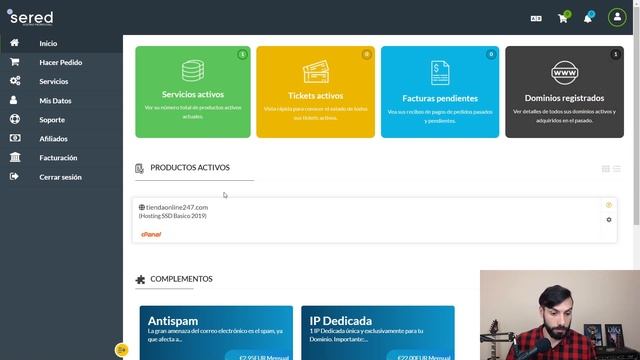Click the invoice icon on Facturas pendientes card

440,73
